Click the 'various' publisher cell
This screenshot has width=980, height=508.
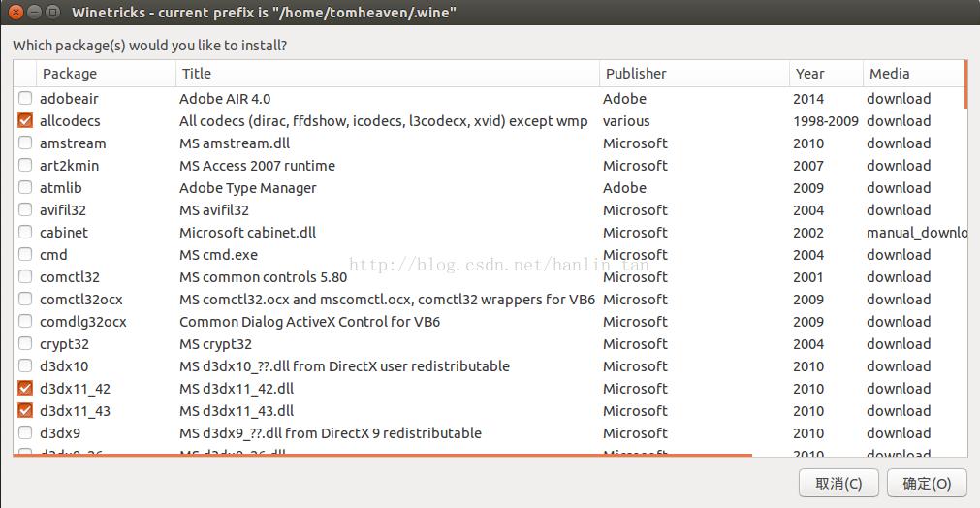626,121
